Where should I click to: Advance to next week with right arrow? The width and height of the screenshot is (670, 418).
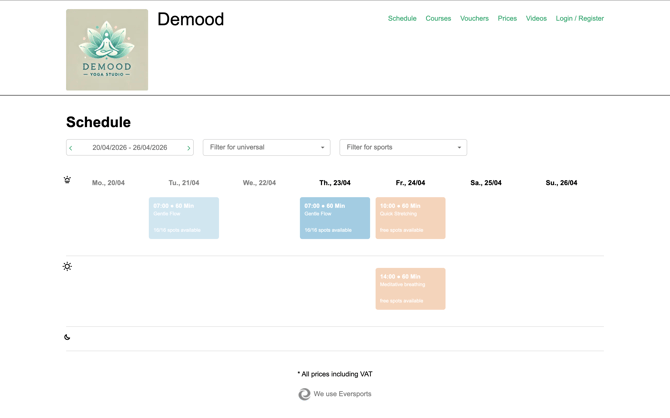point(188,148)
